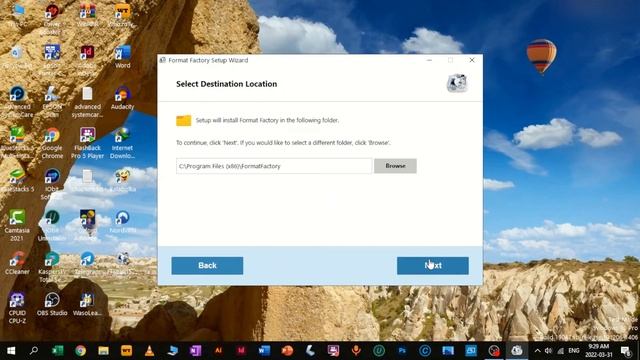This screenshot has width=640, height=360.
Task: Open Google Chrome desktop shortcut
Action: click(52, 144)
